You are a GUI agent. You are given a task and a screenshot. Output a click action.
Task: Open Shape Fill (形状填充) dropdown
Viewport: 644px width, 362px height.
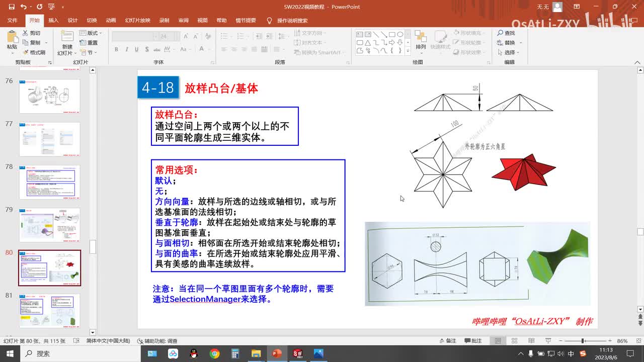click(x=469, y=33)
